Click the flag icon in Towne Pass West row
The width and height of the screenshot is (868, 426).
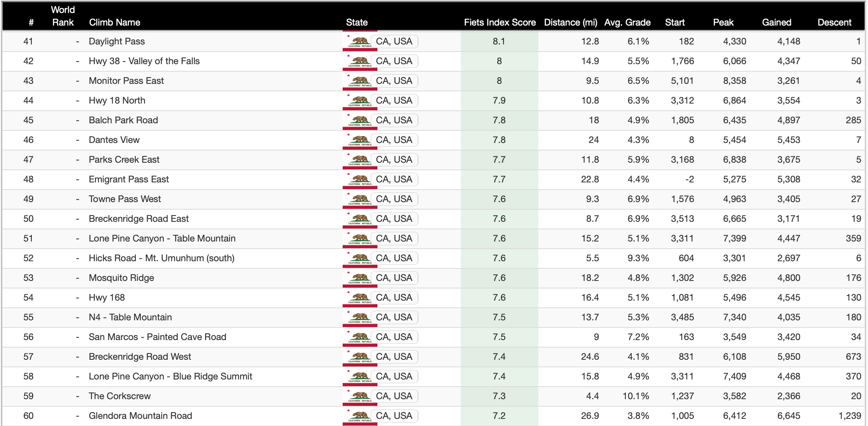click(359, 199)
